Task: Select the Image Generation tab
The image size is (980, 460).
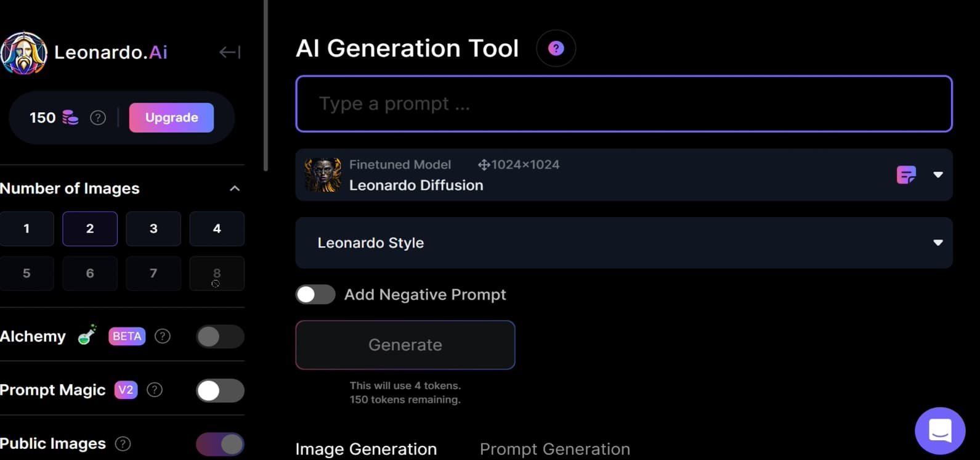Action: [x=366, y=449]
